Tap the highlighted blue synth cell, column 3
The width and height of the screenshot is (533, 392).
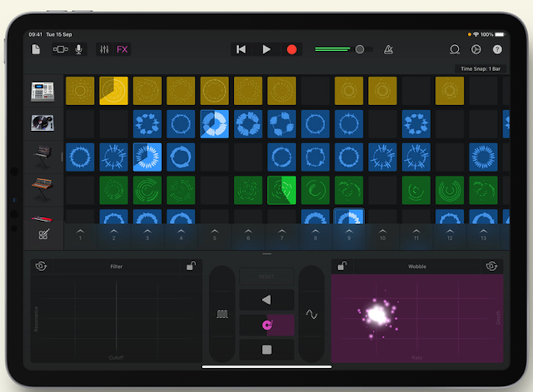(x=147, y=157)
